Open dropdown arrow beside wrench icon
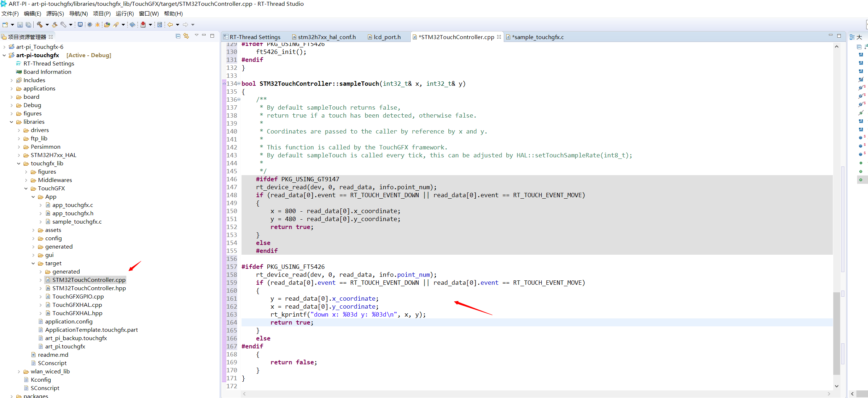868x398 pixels. 71,25
